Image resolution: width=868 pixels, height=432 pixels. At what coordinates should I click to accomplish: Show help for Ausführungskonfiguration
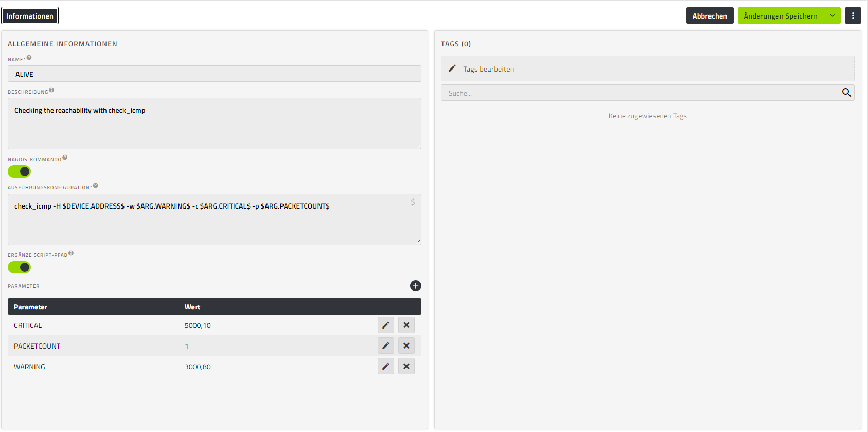coord(96,186)
